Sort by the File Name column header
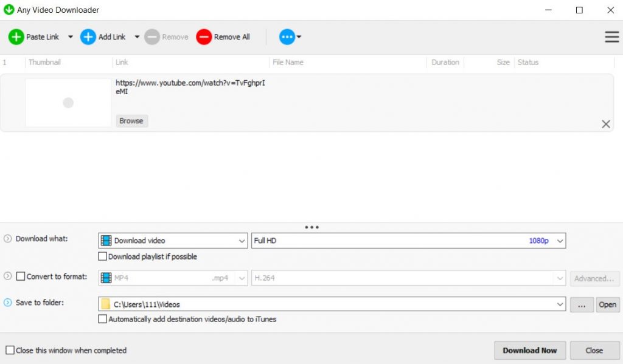Screen dimensions: 623x364 coord(288,63)
